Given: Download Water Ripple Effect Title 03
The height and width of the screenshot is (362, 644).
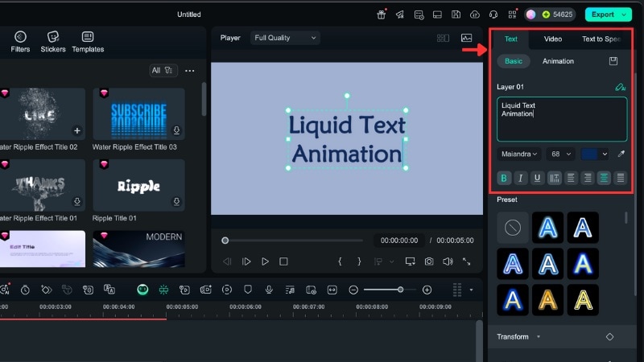Looking at the screenshot, I should [176, 130].
